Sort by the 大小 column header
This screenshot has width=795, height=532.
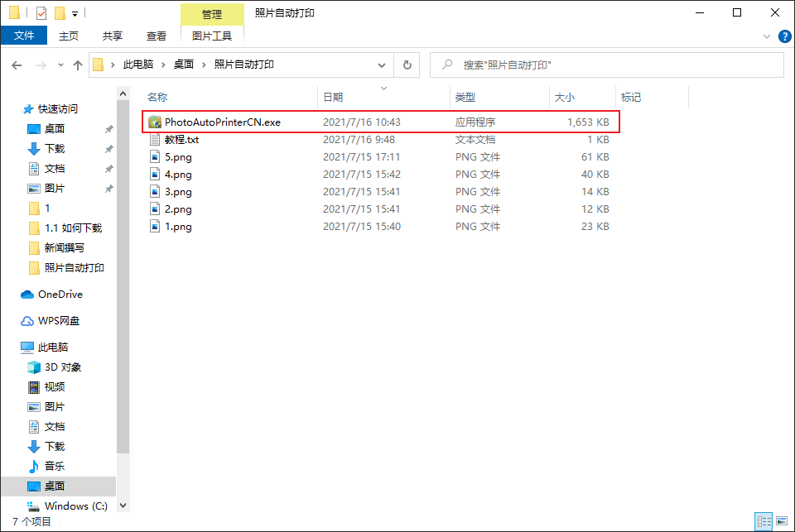[564, 98]
